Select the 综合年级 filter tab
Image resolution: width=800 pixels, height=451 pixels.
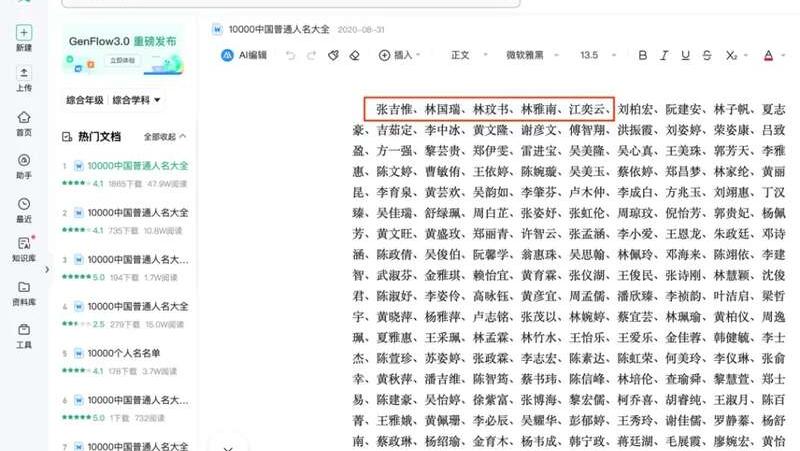[x=85, y=100]
